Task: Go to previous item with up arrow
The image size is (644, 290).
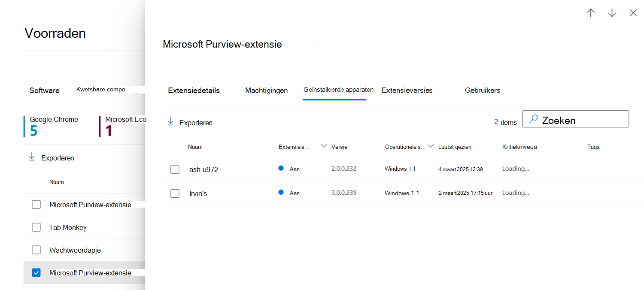Action: (591, 13)
